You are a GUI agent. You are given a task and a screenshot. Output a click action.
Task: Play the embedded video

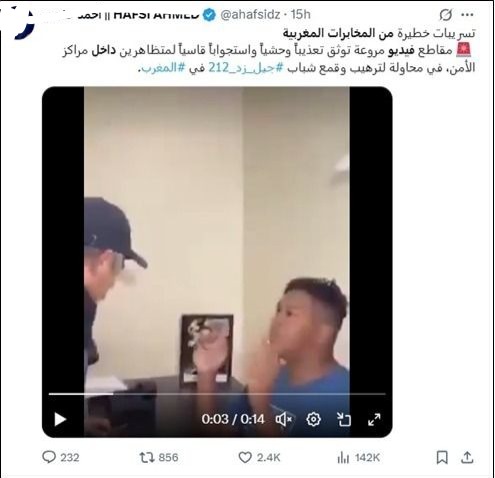click(60, 419)
